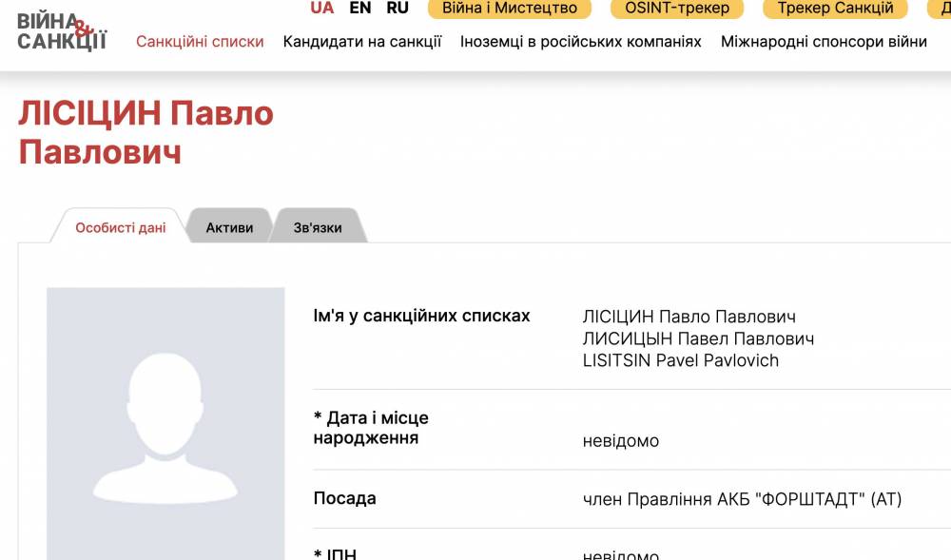Switch language to EN
The width and height of the screenshot is (951, 560).
[x=360, y=9]
